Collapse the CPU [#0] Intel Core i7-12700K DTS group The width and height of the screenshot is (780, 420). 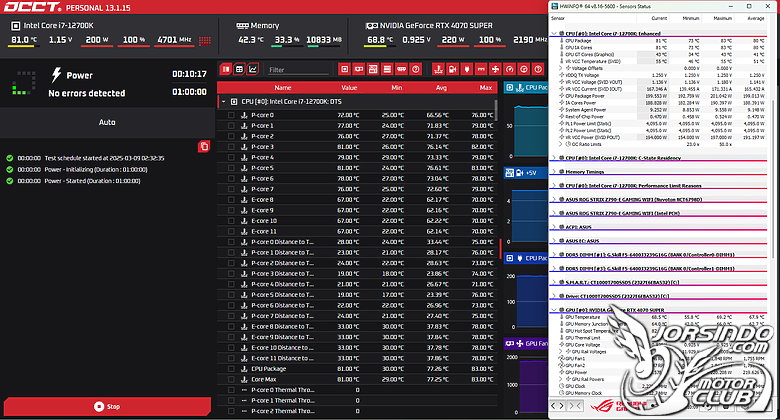click(224, 102)
